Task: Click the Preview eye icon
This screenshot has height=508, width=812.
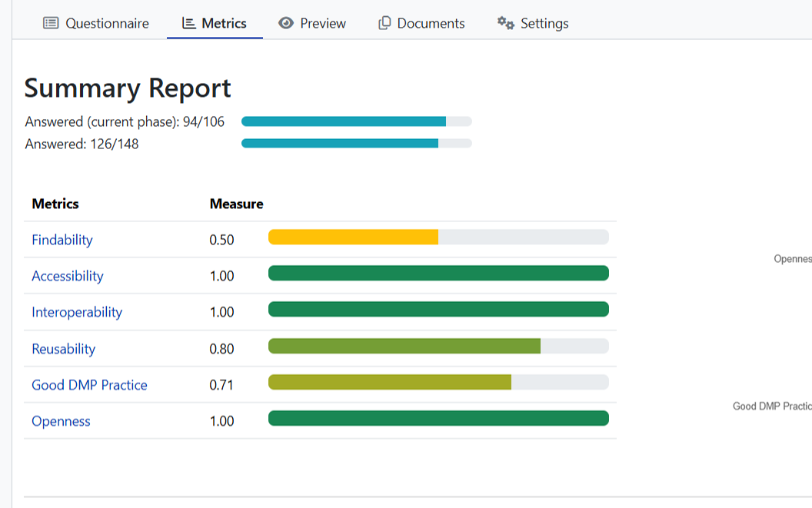Action: pyautogui.click(x=286, y=23)
